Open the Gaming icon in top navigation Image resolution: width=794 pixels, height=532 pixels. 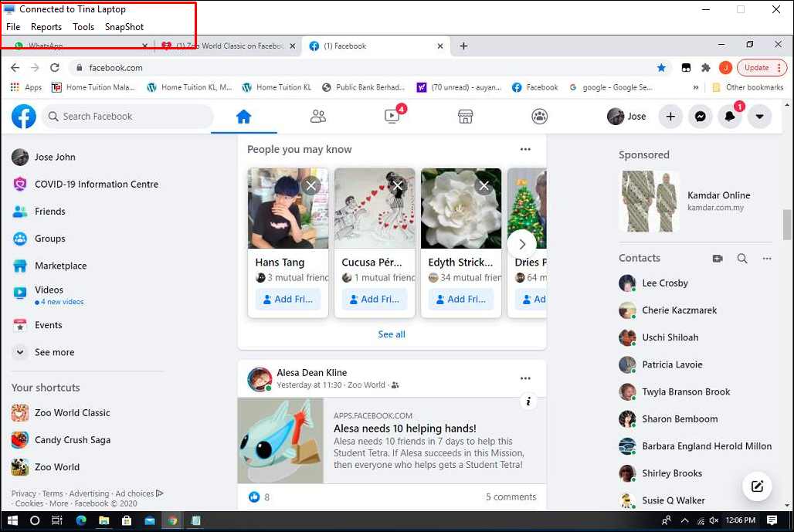539,116
